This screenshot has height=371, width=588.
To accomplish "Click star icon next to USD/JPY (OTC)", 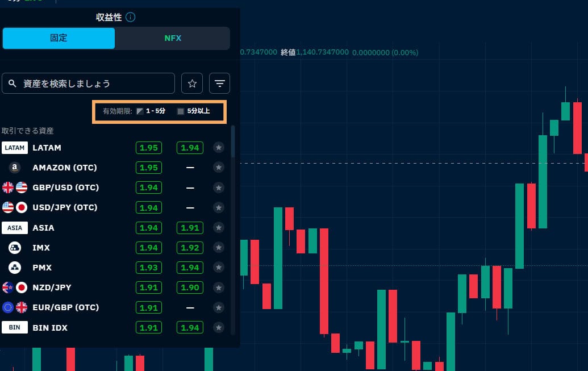I will point(218,207).
